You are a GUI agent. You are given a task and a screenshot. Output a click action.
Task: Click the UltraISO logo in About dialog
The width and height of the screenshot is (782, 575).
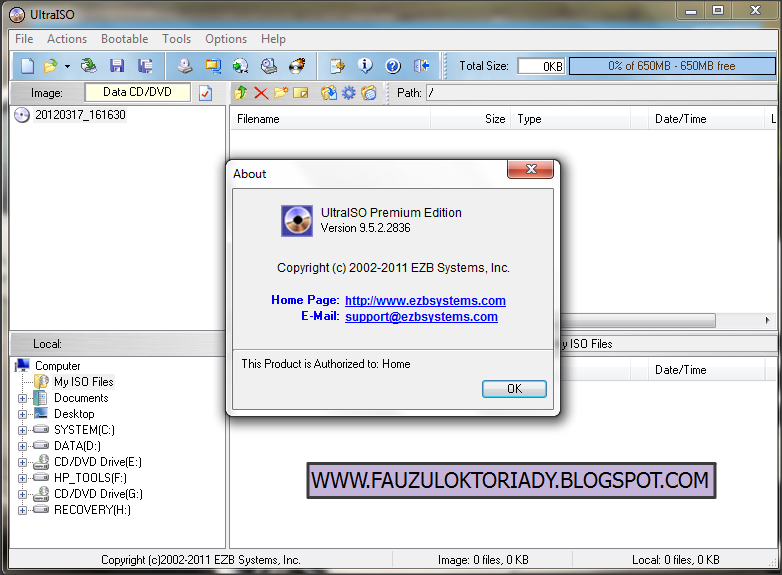(297, 220)
